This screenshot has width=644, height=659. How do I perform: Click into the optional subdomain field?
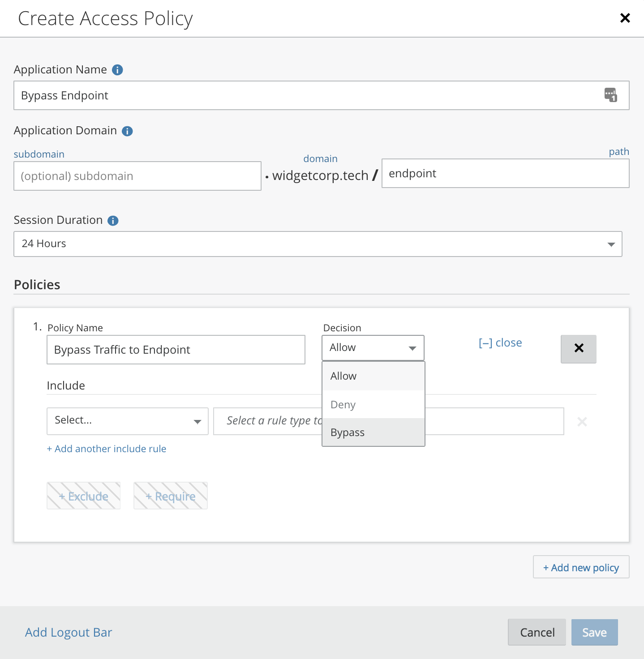click(137, 176)
